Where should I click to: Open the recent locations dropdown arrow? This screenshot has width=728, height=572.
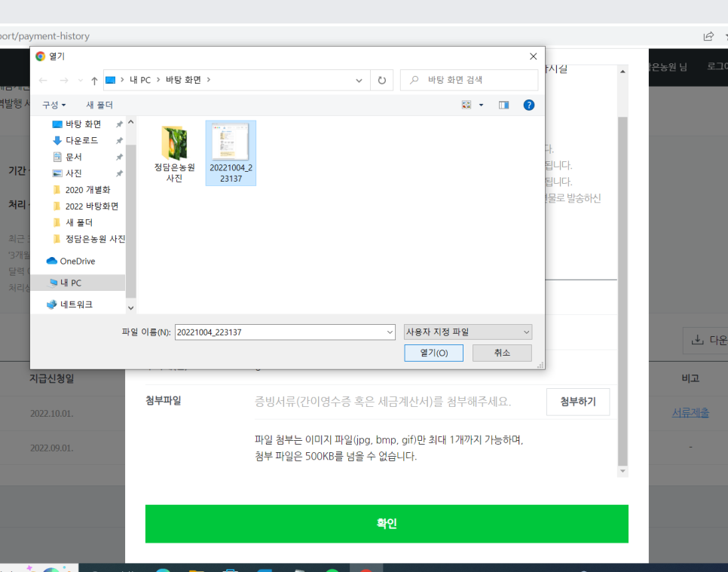point(81,81)
